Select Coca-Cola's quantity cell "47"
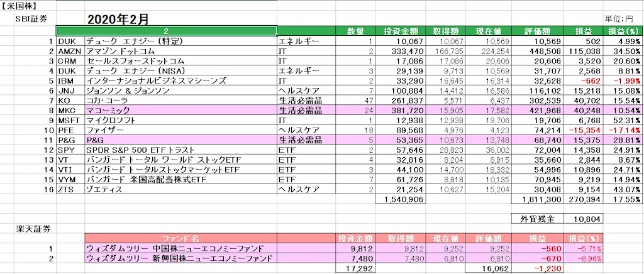This screenshot has width=644, height=274. pyautogui.click(x=355, y=100)
